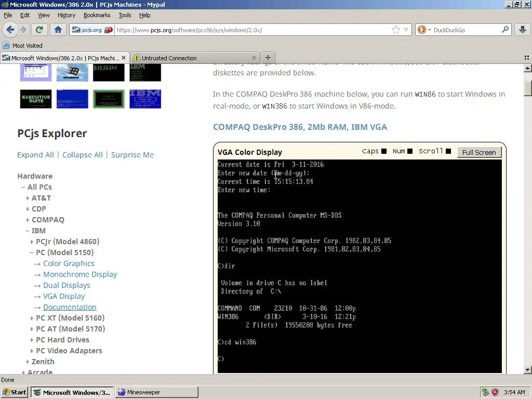
Task: Open the blue IBM screen thumbnail
Action: (x=145, y=99)
